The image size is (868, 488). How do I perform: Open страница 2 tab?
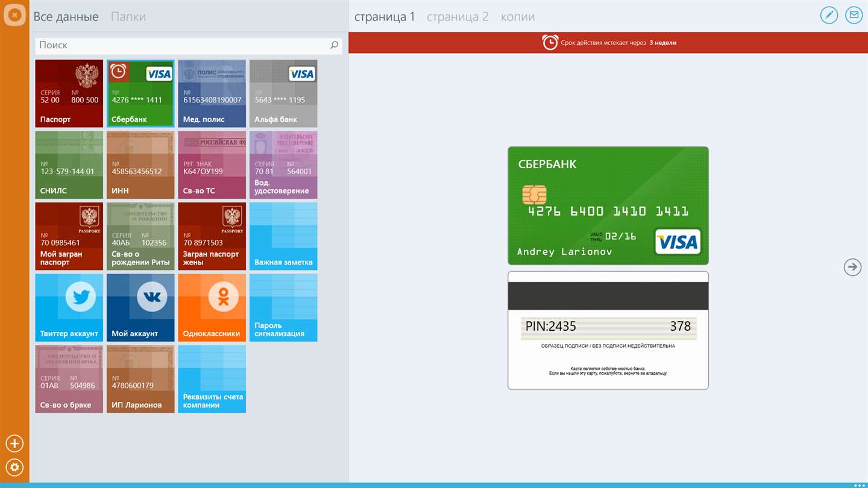[458, 17]
